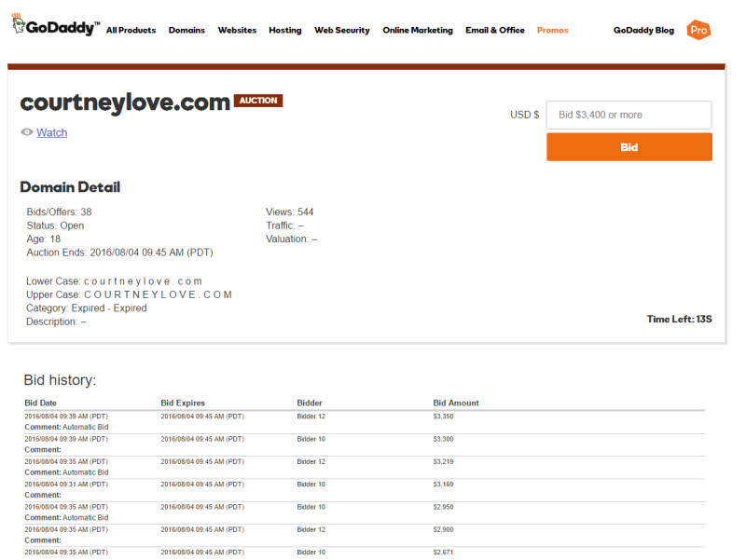Screen dimensions: 746x560
Task: Click the Bid history heading
Action: (x=60, y=380)
